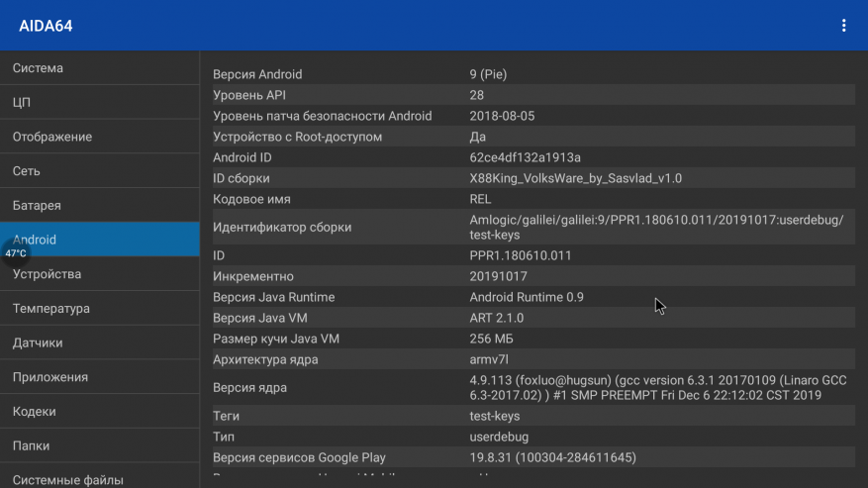The width and height of the screenshot is (868, 488).
Task: Open the Кодеки section
Action: tap(99, 412)
